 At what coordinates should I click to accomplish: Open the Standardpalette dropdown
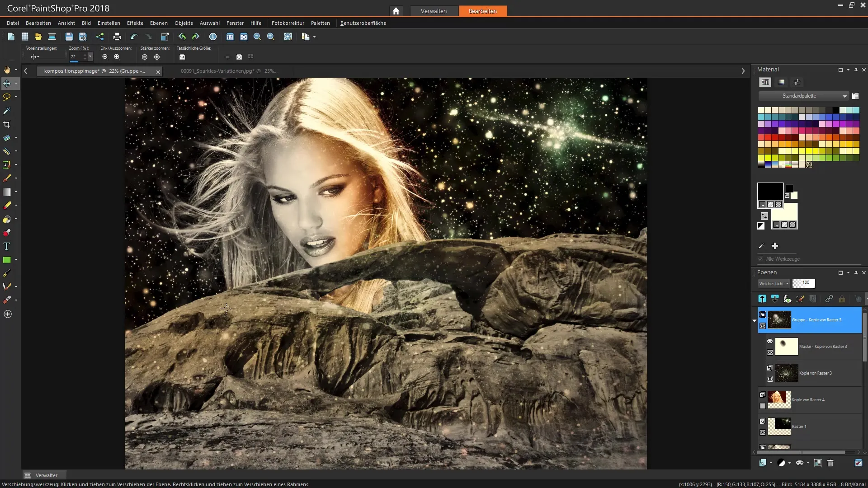(x=803, y=96)
